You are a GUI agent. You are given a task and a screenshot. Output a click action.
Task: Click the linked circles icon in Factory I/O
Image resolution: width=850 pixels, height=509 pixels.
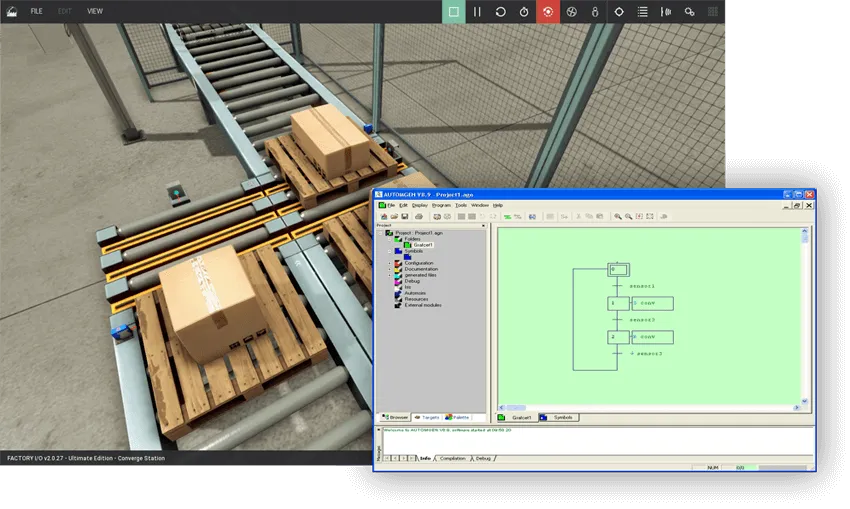pyautogui.click(x=690, y=11)
